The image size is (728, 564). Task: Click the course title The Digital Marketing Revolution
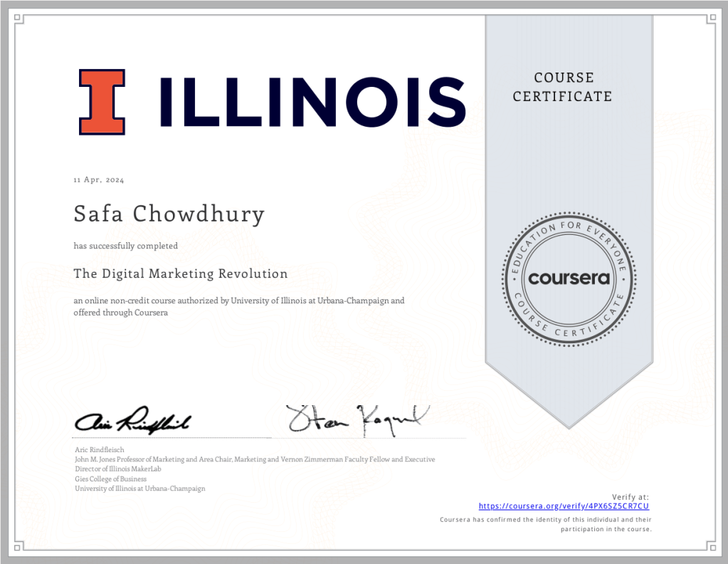pyautogui.click(x=181, y=273)
